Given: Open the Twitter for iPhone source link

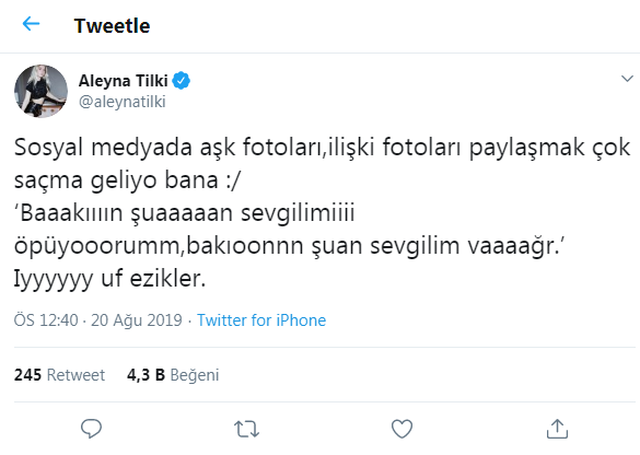Looking at the screenshot, I should pyautogui.click(x=261, y=321).
